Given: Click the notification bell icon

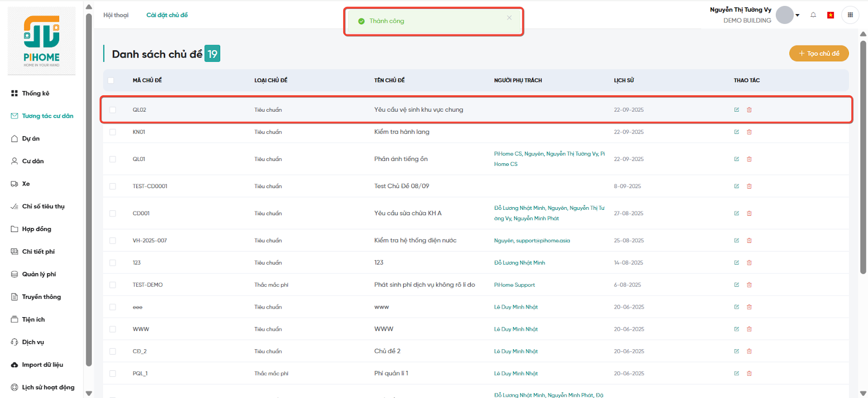Looking at the screenshot, I should click(x=813, y=15).
